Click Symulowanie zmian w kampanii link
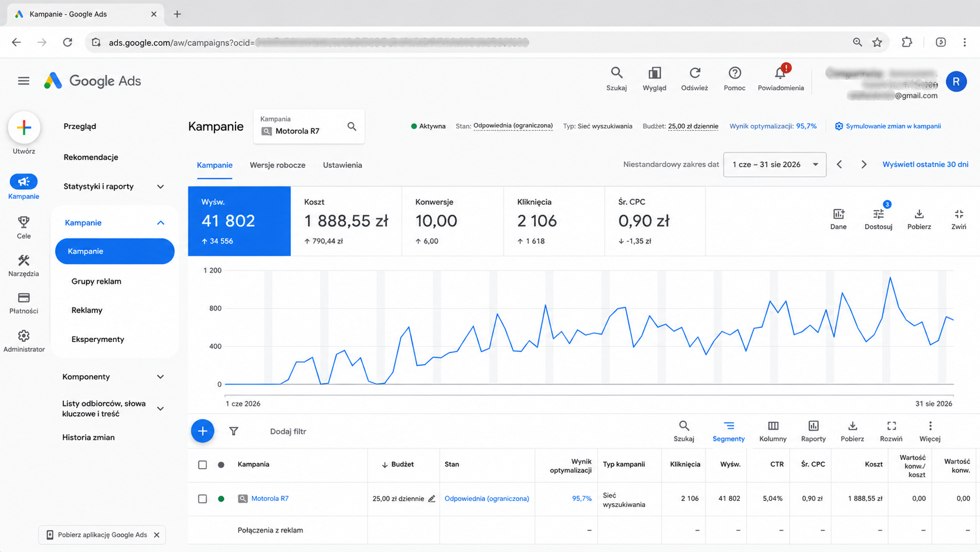980x552 pixels. 888,126
